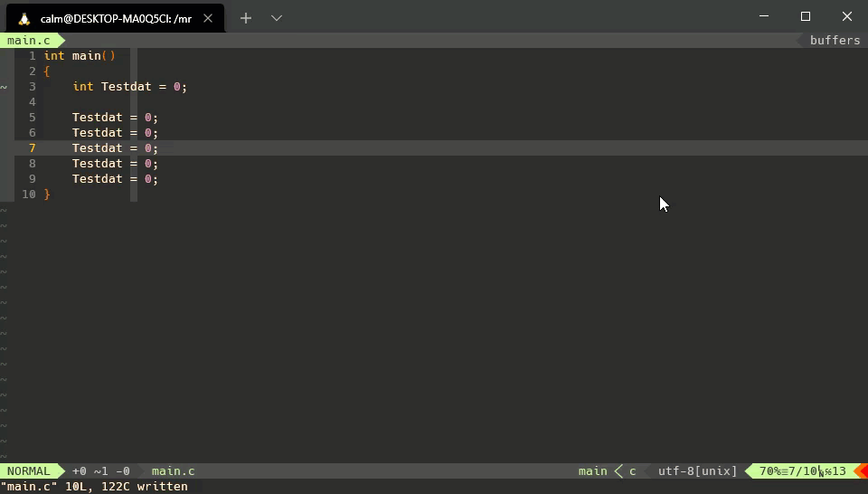The image size is (868, 494).
Task: Click the '"main.c" 10L, 122C written' message
Action: coord(94,487)
